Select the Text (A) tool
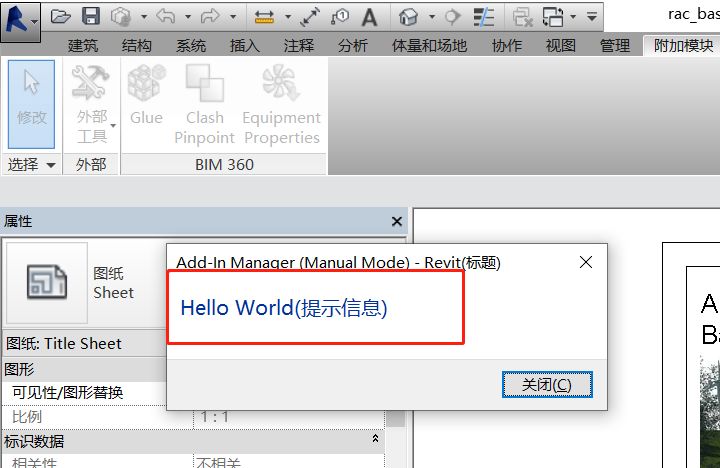720x468 pixels. coord(369,17)
